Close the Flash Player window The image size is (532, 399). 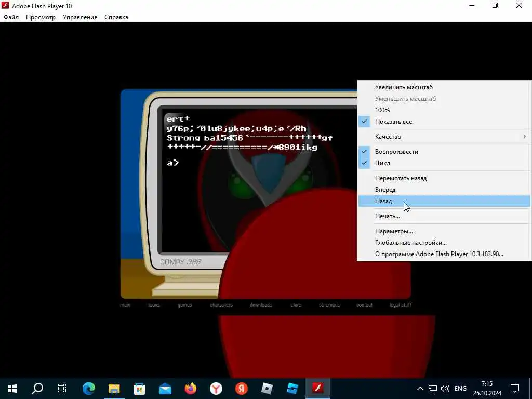point(519,5)
